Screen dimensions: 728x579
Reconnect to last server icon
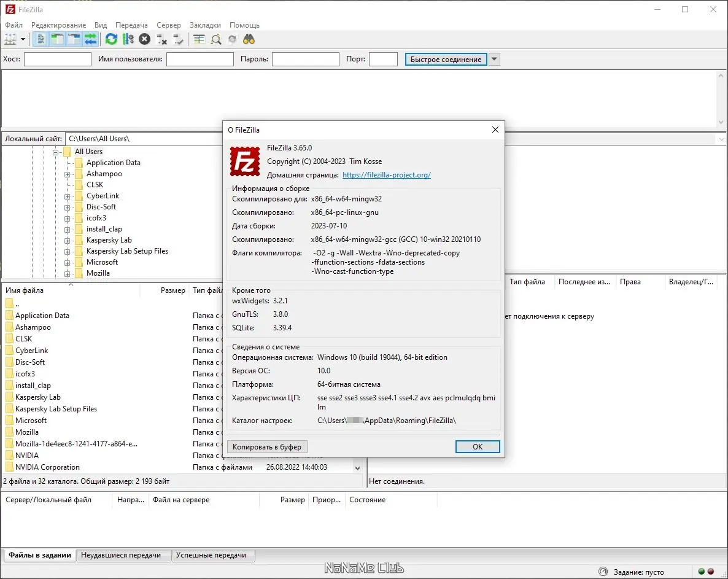point(178,39)
